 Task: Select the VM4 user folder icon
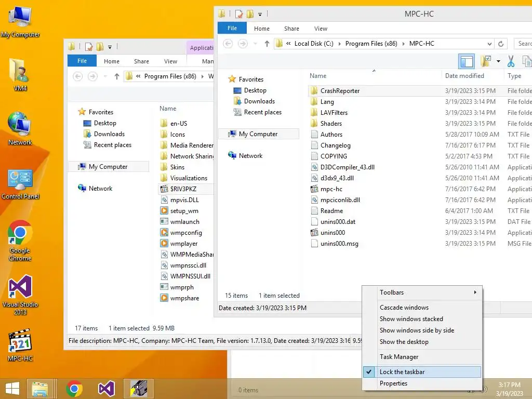[20, 75]
